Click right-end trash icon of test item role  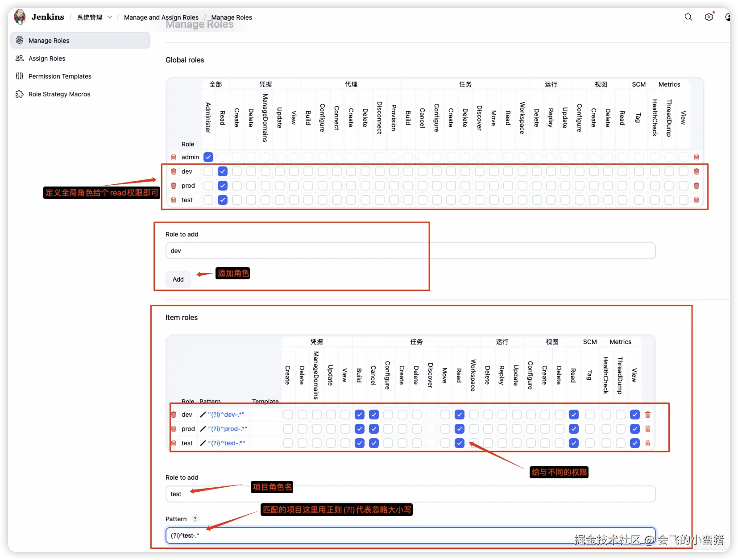pos(648,443)
